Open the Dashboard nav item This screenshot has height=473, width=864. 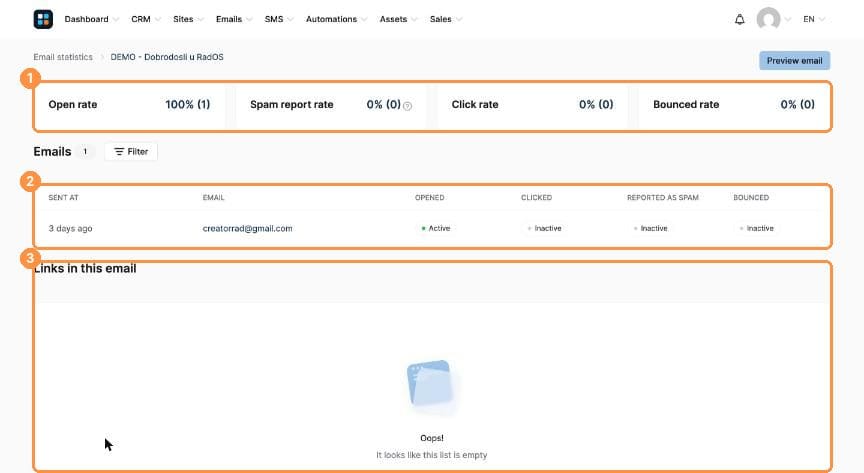[87, 19]
